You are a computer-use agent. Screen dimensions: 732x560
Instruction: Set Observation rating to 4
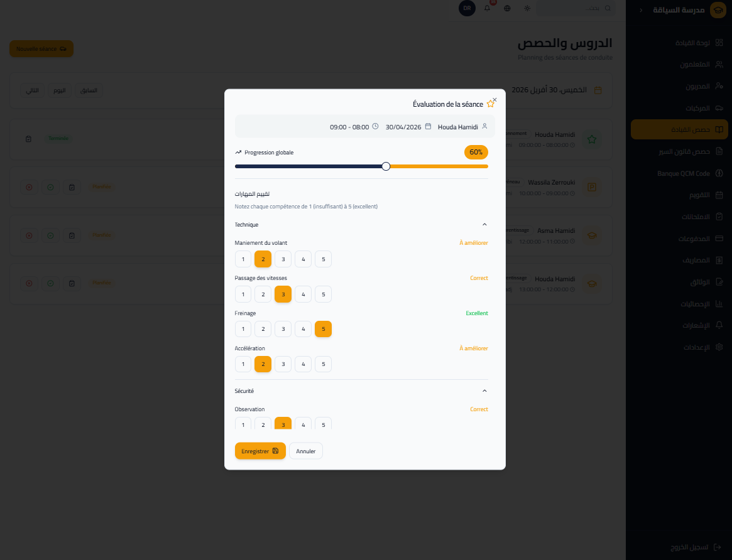tap(303, 423)
